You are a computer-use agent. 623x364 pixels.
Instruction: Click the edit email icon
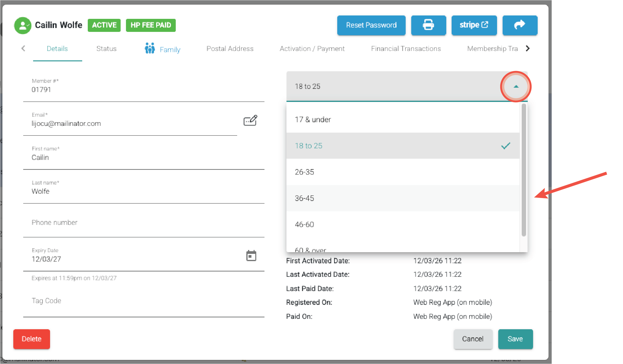250,121
